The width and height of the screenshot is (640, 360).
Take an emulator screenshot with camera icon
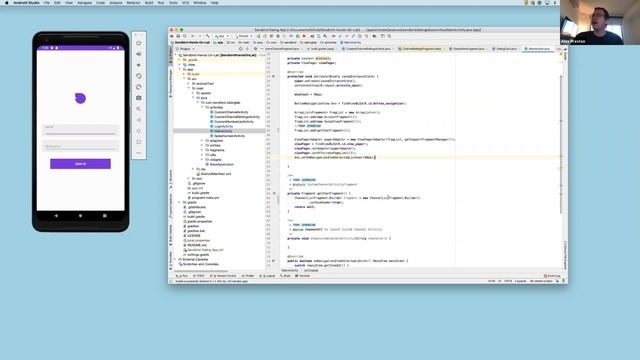tap(139, 98)
